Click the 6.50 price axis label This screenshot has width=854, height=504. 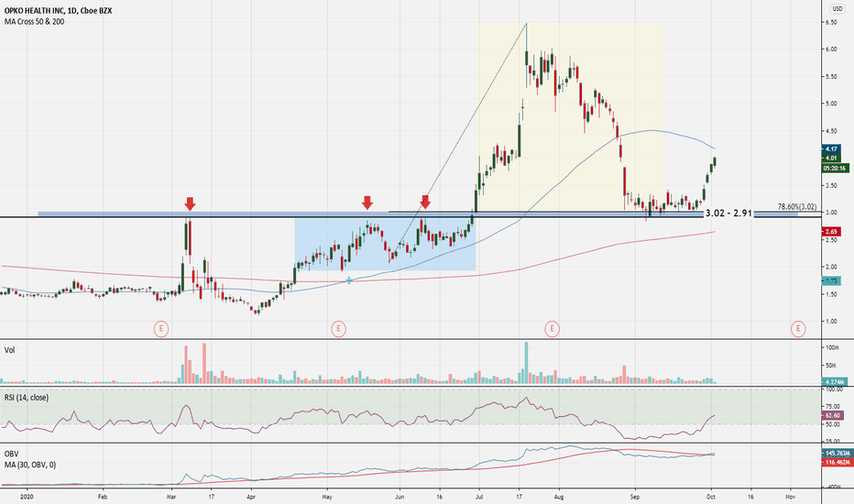(x=831, y=22)
